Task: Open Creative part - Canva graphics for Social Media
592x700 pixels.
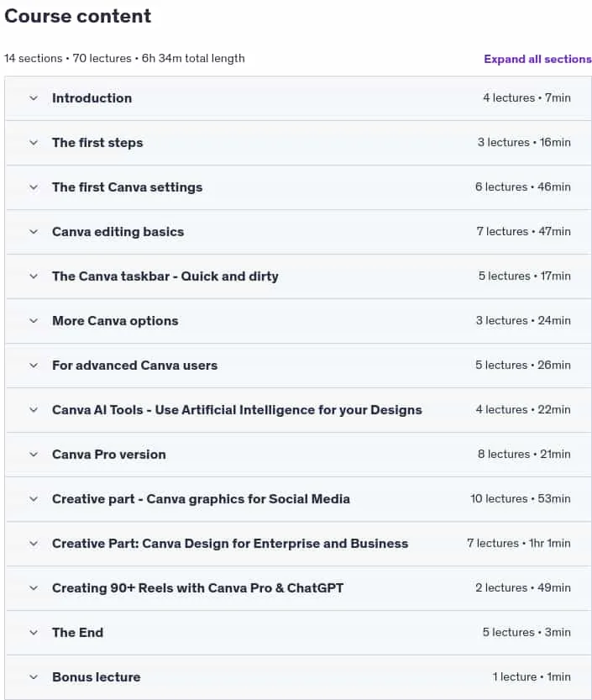Action: click(x=201, y=498)
